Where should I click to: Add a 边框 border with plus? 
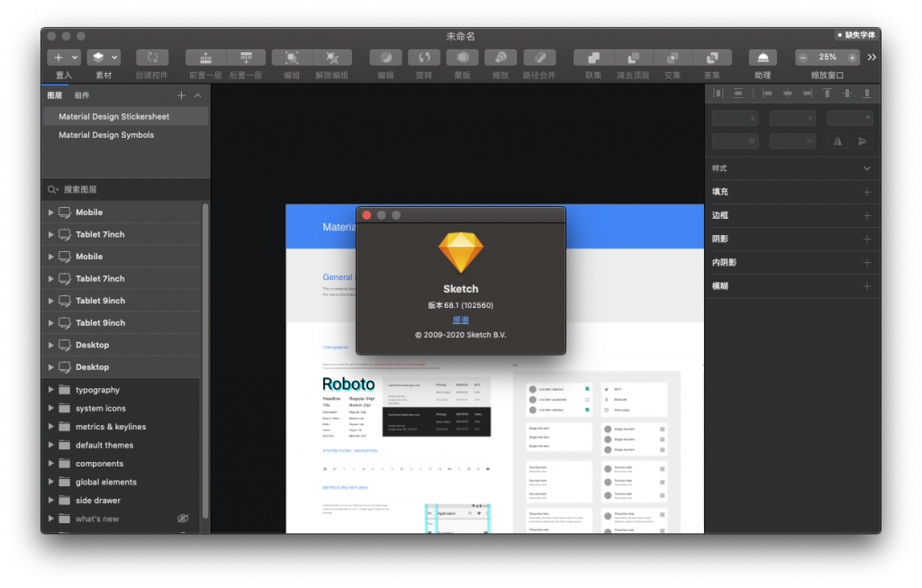(867, 215)
